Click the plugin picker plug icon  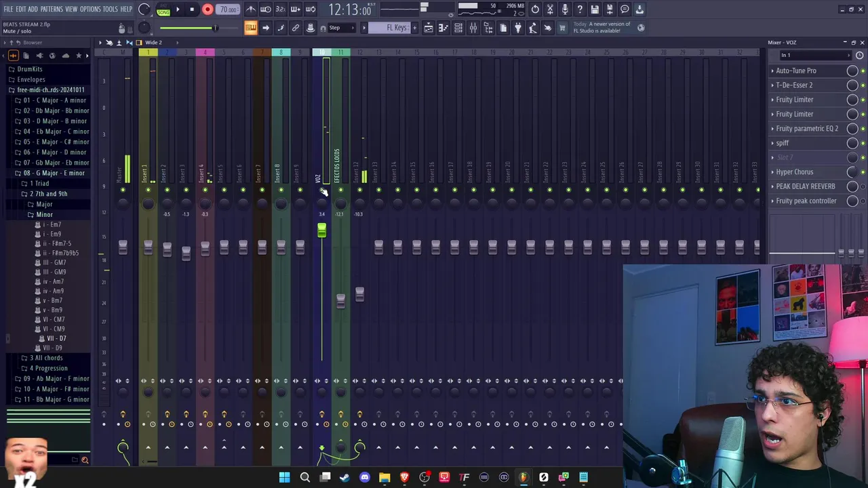pos(518,28)
